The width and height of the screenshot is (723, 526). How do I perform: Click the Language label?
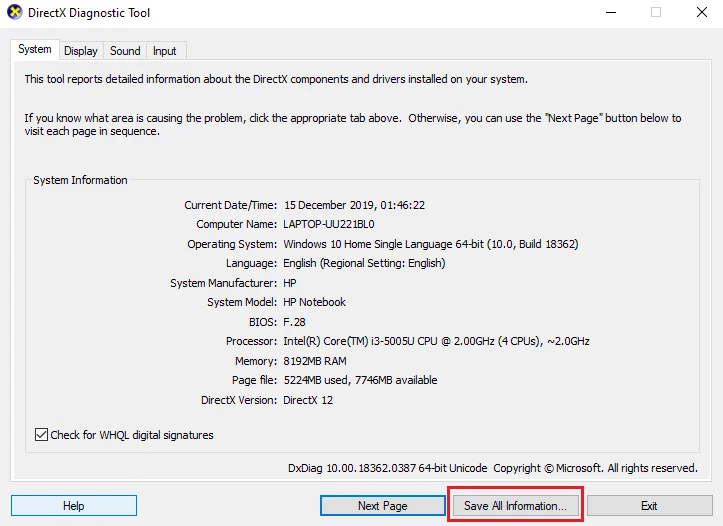(x=251, y=263)
